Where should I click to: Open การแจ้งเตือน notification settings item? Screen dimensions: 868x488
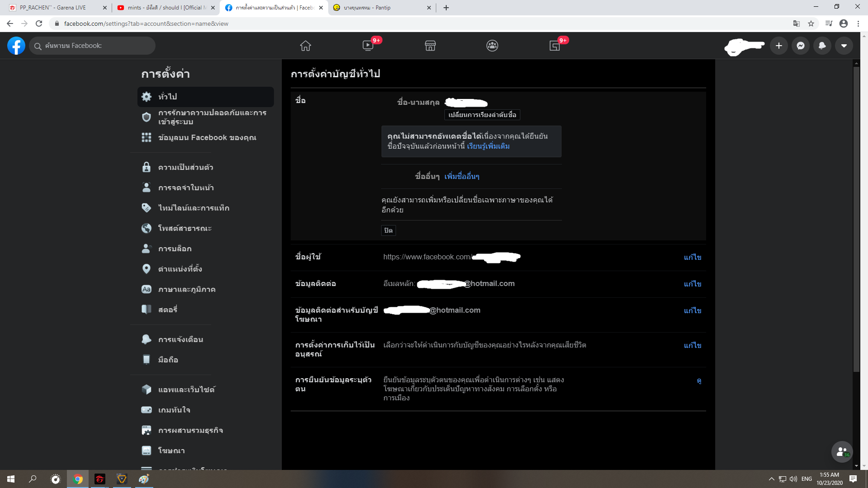point(181,339)
